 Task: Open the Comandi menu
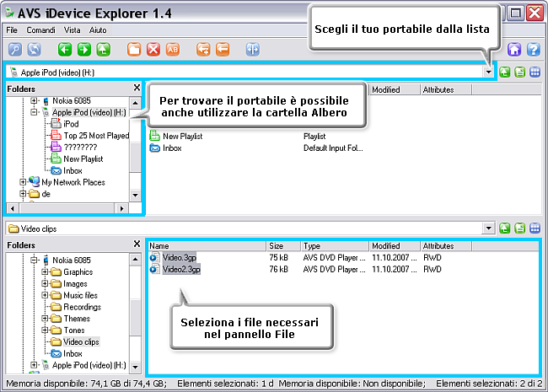[x=41, y=30]
